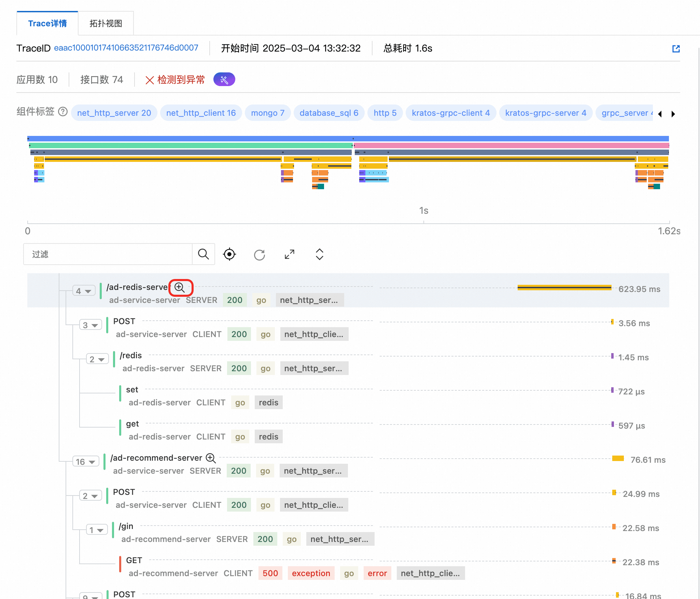Click the refresh trace icon

click(x=260, y=254)
